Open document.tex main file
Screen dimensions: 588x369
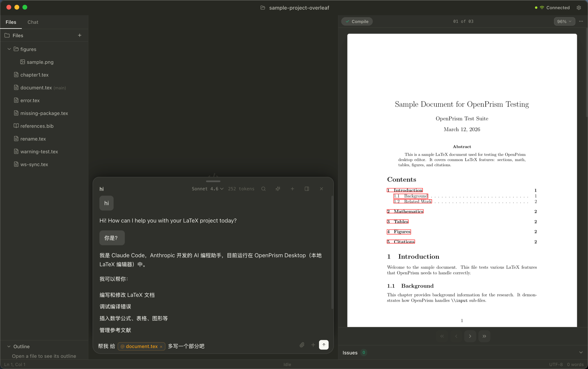[x=36, y=88]
